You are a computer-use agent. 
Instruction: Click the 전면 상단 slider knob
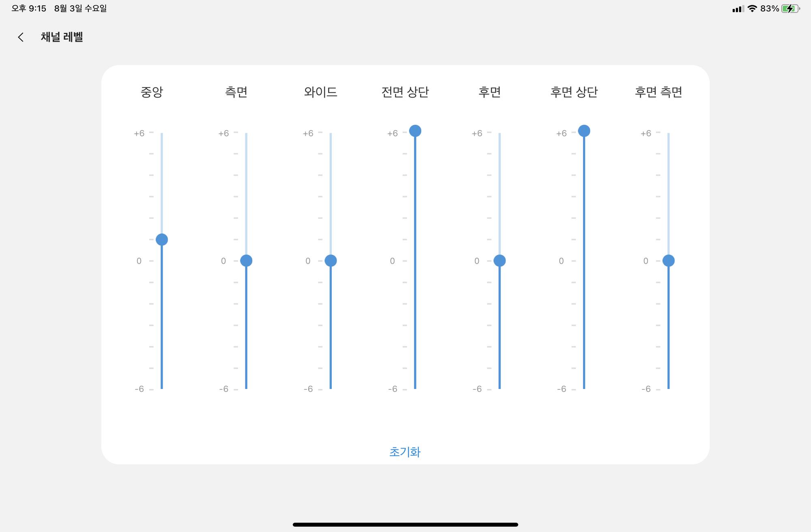tap(415, 131)
